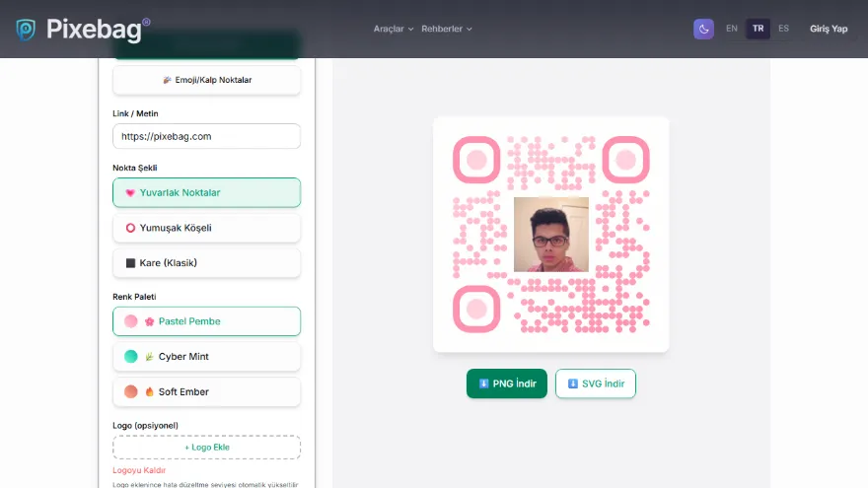This screenshot has height=488, width=868.
Task: Click the Logoyu Kaldır link
Action: click(x=139, y=470)
